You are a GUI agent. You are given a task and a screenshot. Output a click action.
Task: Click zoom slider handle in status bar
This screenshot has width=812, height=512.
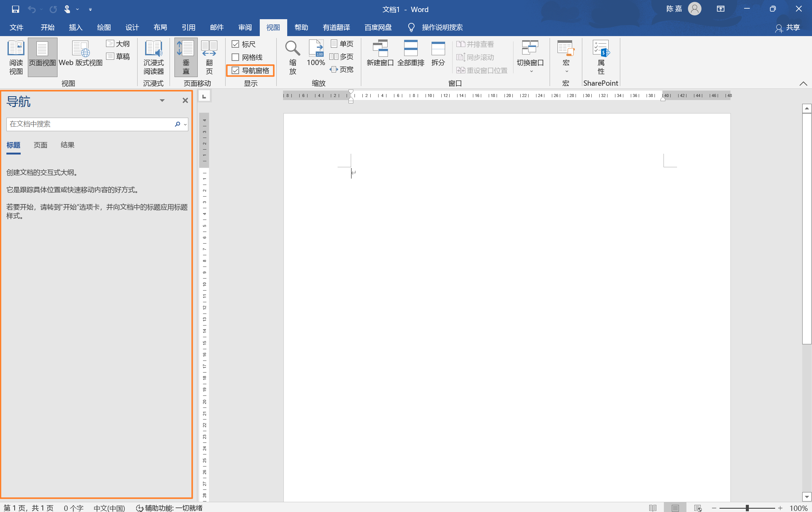747,508
